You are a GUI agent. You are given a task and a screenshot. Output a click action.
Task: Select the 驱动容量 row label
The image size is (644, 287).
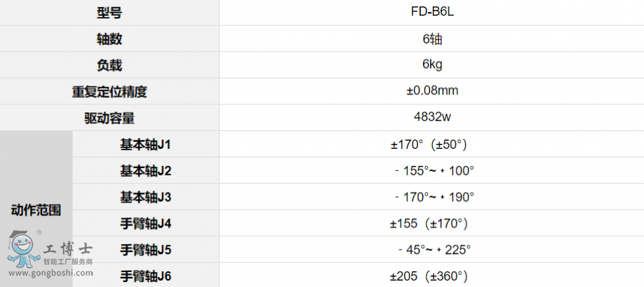click(x=109, y=117)
